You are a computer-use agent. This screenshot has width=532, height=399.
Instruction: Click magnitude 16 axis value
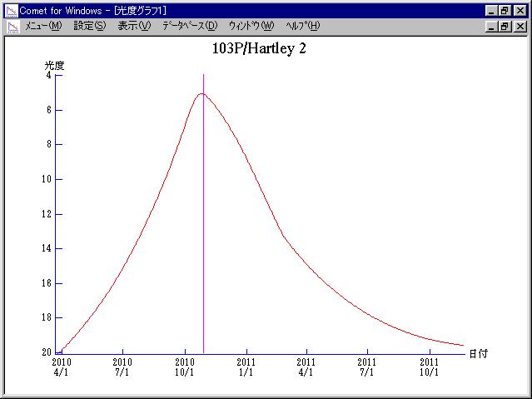[x=47, y=283]
